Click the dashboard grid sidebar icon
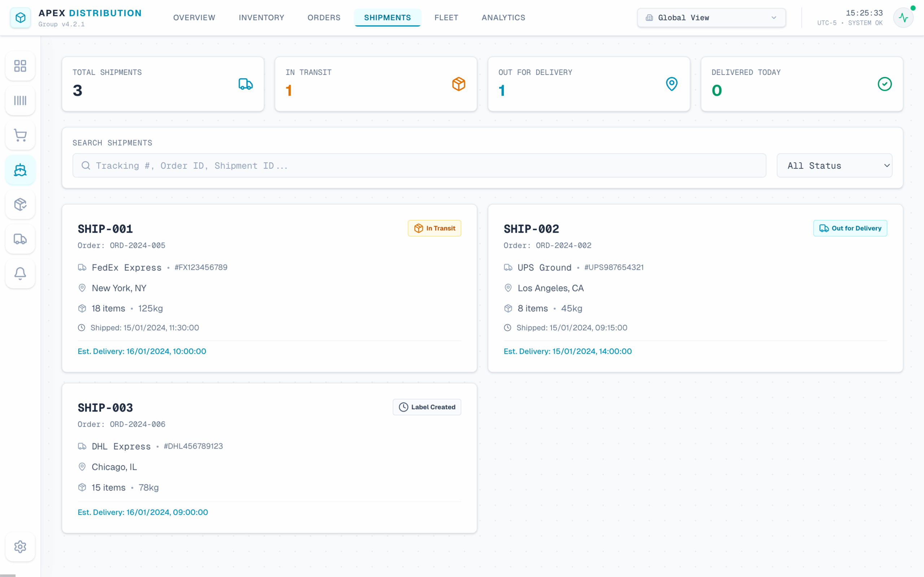This screenshot has height=577, width=924. pyautogui.click(x=20, y=66)
